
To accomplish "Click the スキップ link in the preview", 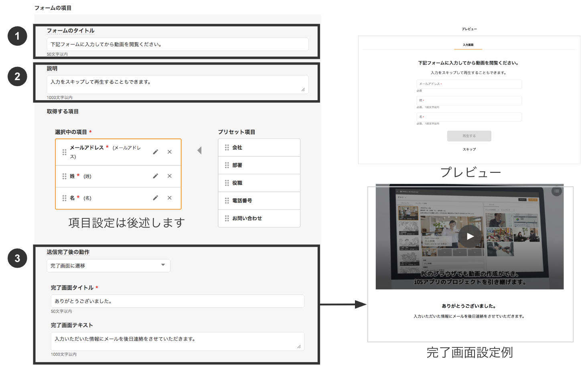I will [x=469, y=149].
